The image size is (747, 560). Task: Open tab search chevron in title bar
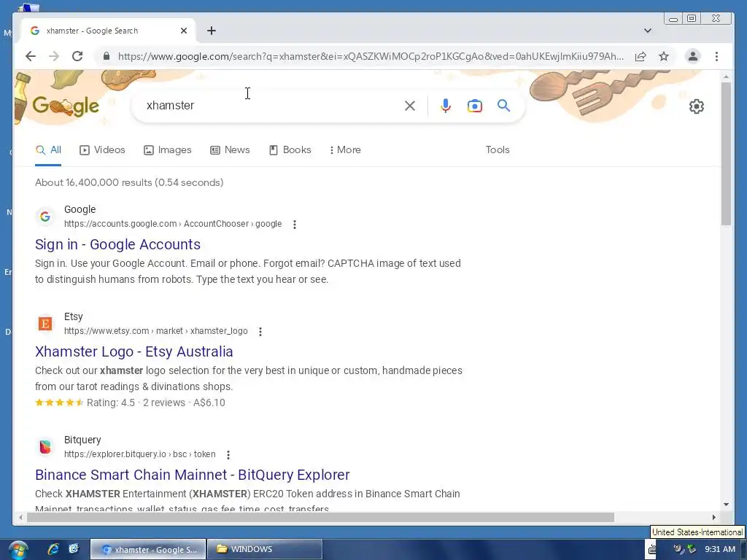tap(648, 31)
